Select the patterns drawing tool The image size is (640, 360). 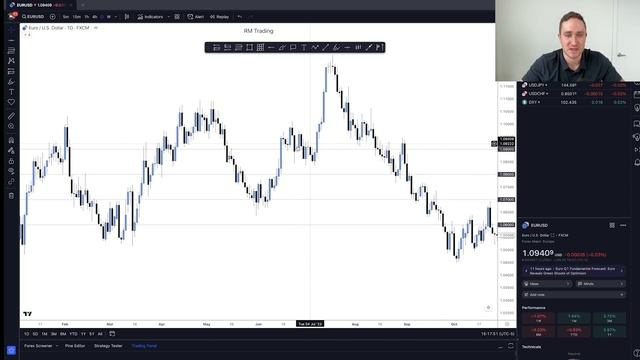coord(11,61)
